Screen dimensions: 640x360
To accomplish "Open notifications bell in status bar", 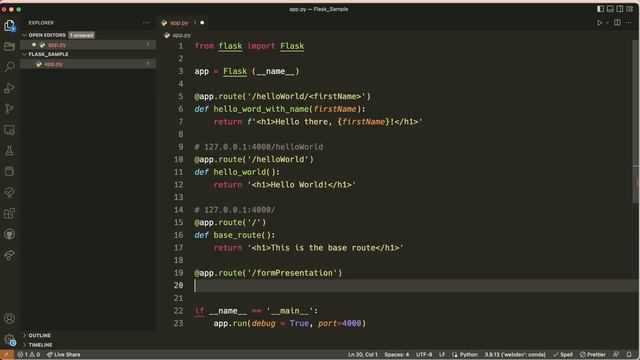I will (629, 355).
